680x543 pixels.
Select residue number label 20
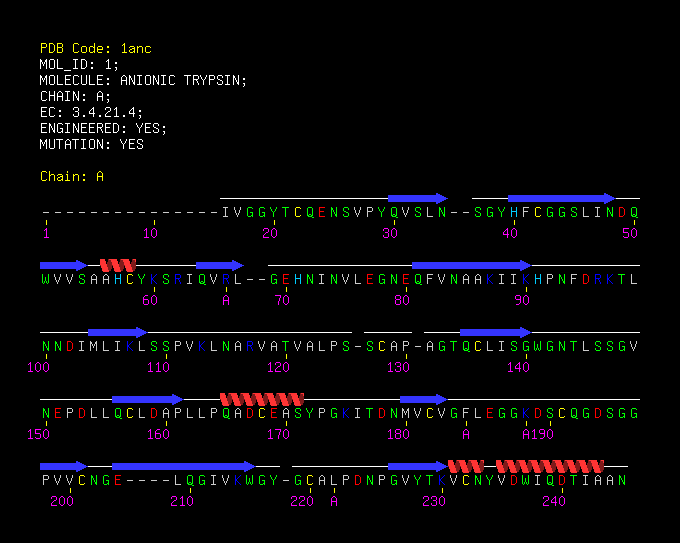point(270,233)
